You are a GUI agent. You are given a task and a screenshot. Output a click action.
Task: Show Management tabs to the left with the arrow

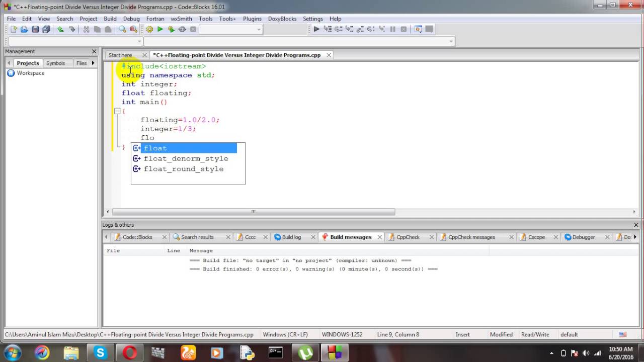9,63
